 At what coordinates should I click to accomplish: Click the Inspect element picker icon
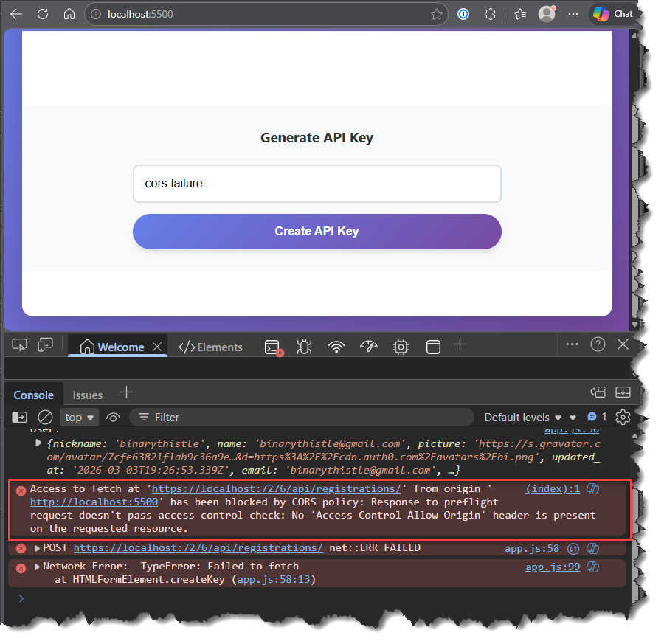(19, 345)
